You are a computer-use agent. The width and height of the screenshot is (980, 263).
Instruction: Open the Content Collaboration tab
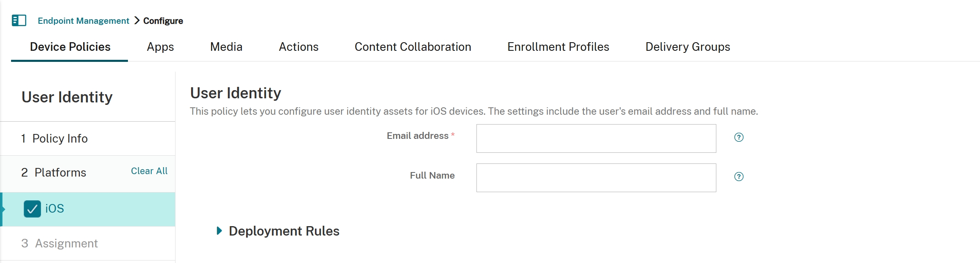point(413,47)
